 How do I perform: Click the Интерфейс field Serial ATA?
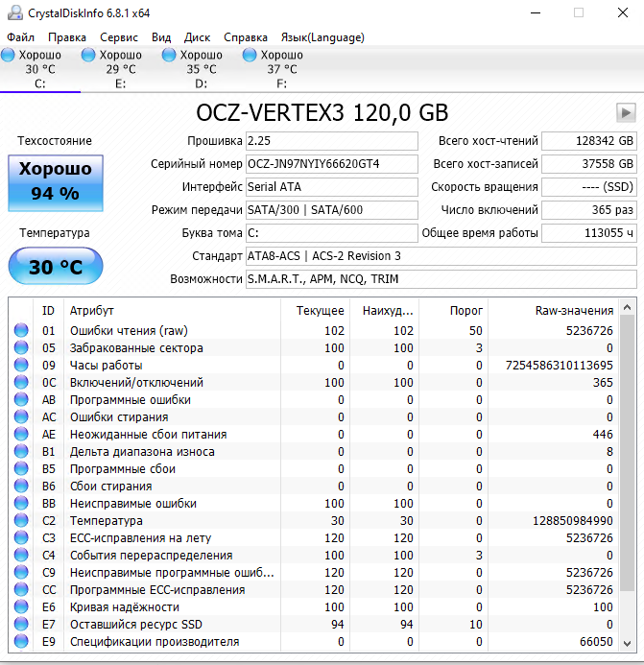(x=332, y=186)
